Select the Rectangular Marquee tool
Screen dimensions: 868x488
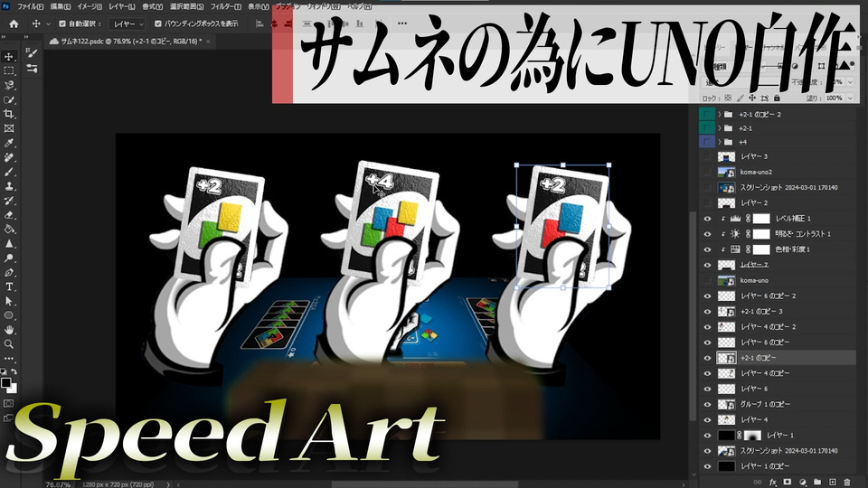(9, 70)
